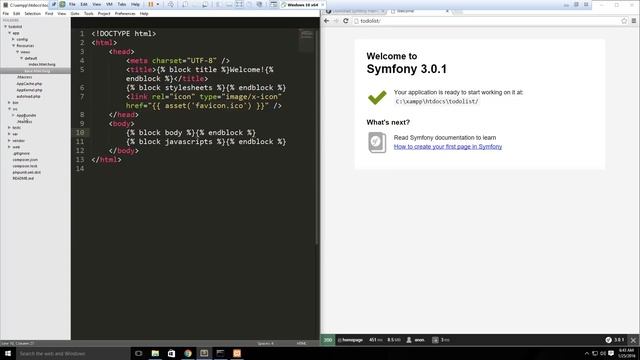Expand the AppBundle folder arrow

[13, 115]
